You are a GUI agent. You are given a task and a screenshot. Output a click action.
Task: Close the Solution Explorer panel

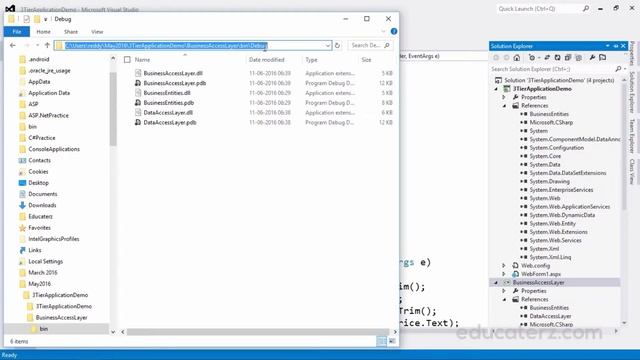(623, 46)
